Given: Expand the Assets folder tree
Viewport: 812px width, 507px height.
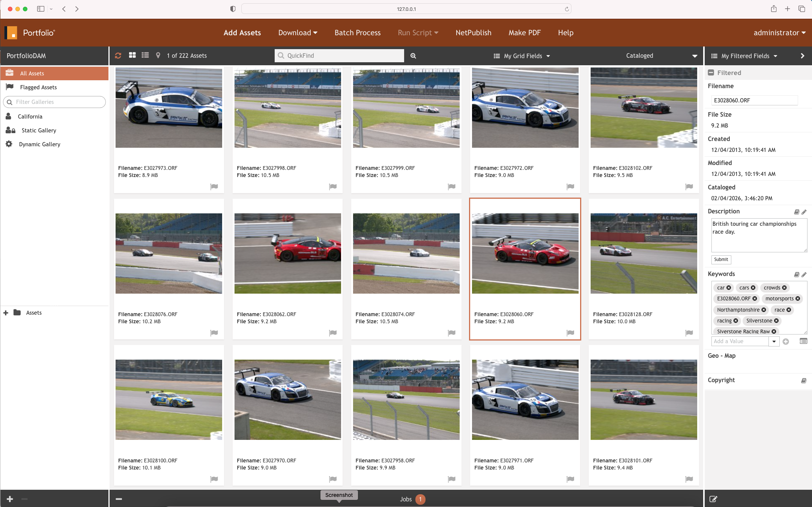Looking at the screenshot, I should pyautogui.click(x=6, y=313).
